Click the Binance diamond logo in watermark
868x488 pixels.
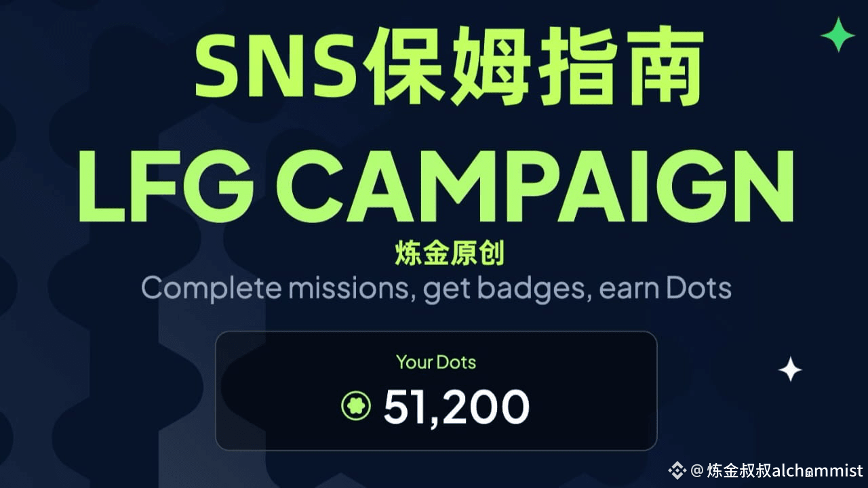pos(677,470)
